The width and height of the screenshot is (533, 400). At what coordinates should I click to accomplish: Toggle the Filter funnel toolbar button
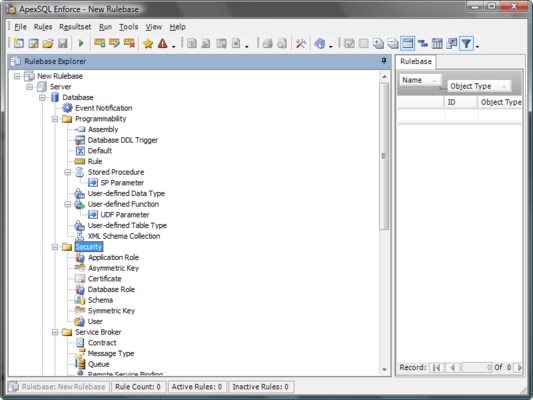point(466,44)
